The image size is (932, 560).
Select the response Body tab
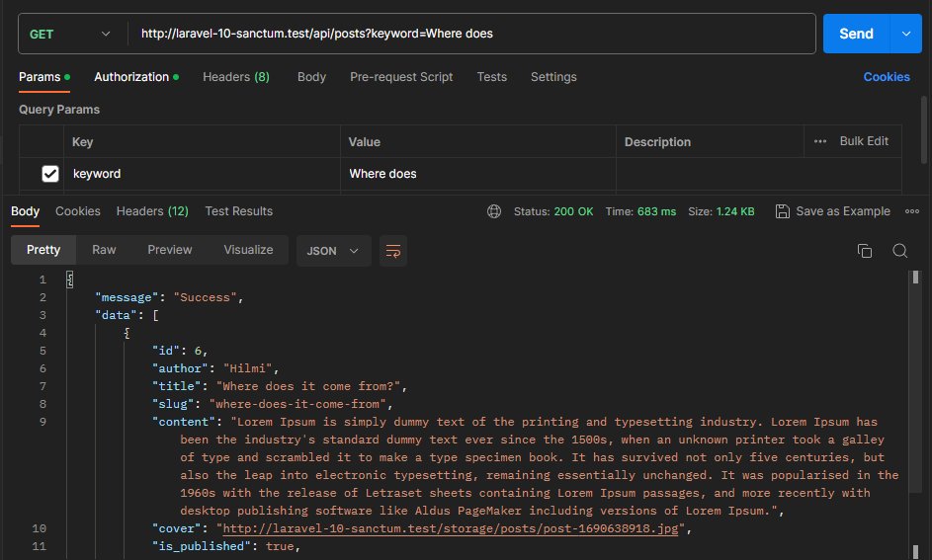pyautogui.click(x=25, y=211)
